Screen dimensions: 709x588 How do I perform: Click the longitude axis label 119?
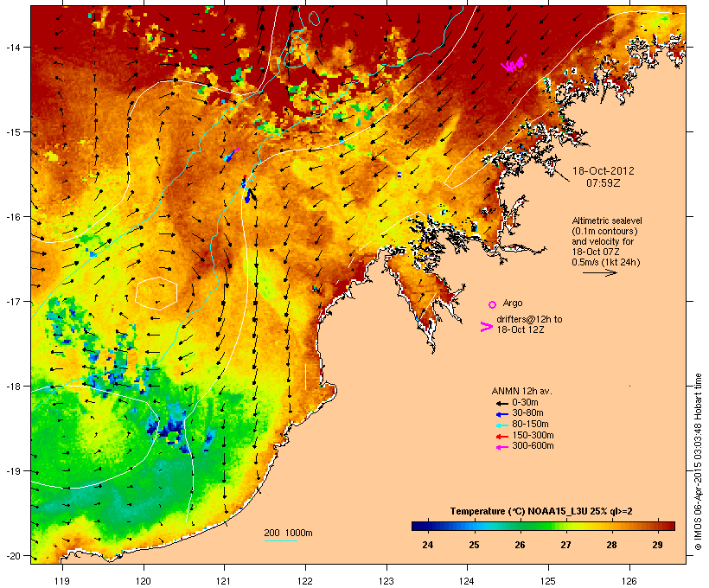[x=62, y=581]
